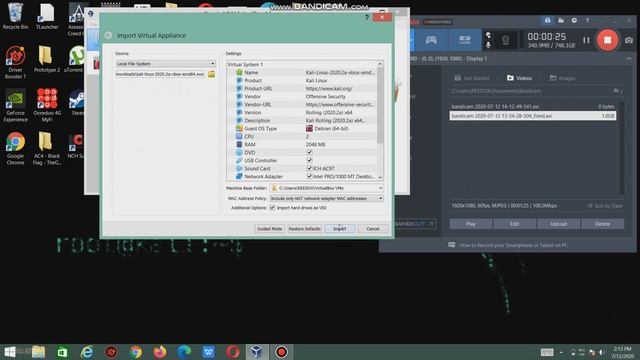Open the GeForce Experience desktop shortcut
This screenshot has height=360, width=640.
(x=15, y=105)
